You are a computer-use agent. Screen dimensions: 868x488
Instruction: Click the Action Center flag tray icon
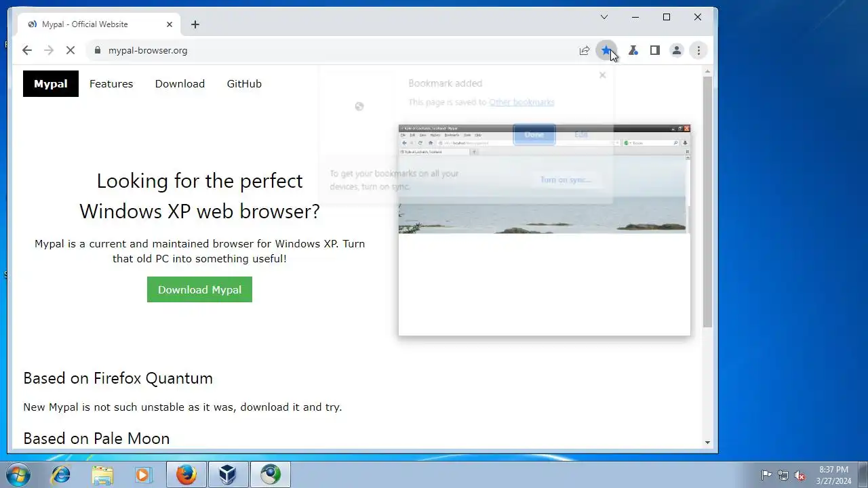point(766,475)
